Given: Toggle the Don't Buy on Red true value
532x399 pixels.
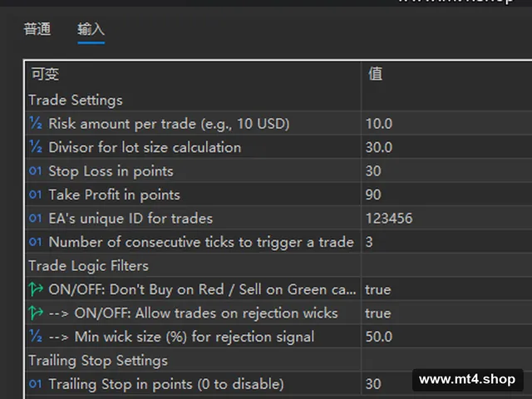Looking at the screenshot, I should (378, 290).
